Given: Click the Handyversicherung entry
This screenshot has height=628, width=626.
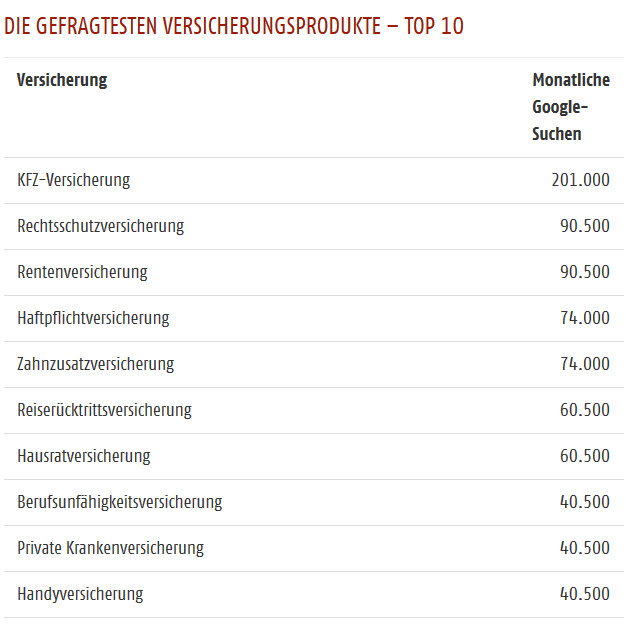Looking at the screenshot, I should pyautogui.click(x=80, y=594).
